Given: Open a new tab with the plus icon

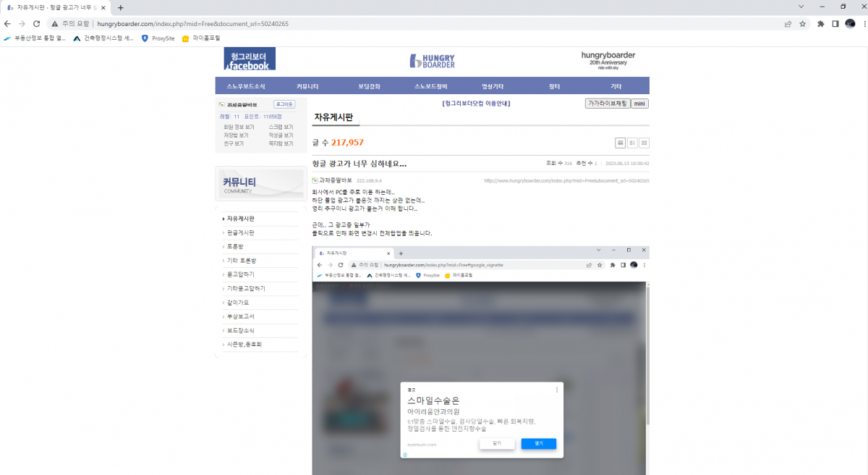Looking at the screenshot, I should point(120,7).
